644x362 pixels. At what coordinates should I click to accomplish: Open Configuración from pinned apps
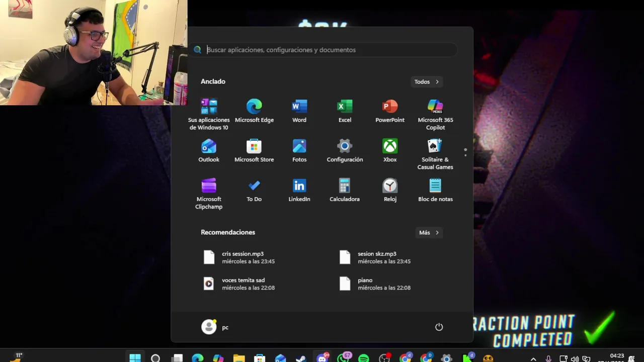345,151
